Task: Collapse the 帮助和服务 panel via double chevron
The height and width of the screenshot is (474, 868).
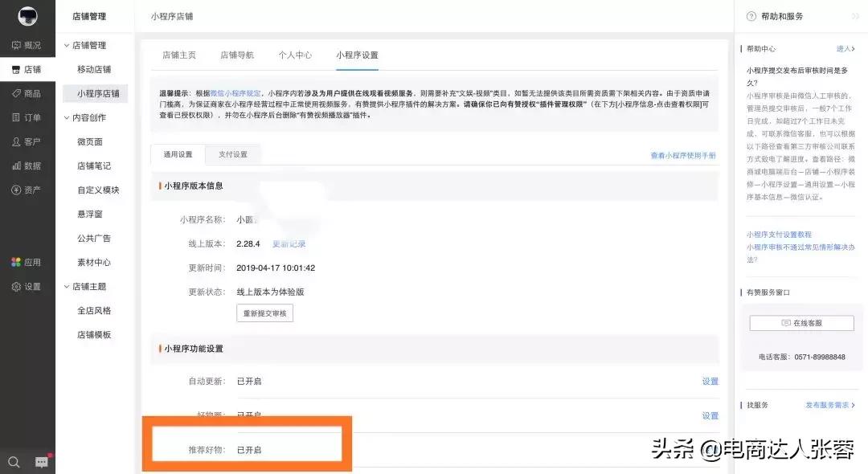Action: [856, 15]
